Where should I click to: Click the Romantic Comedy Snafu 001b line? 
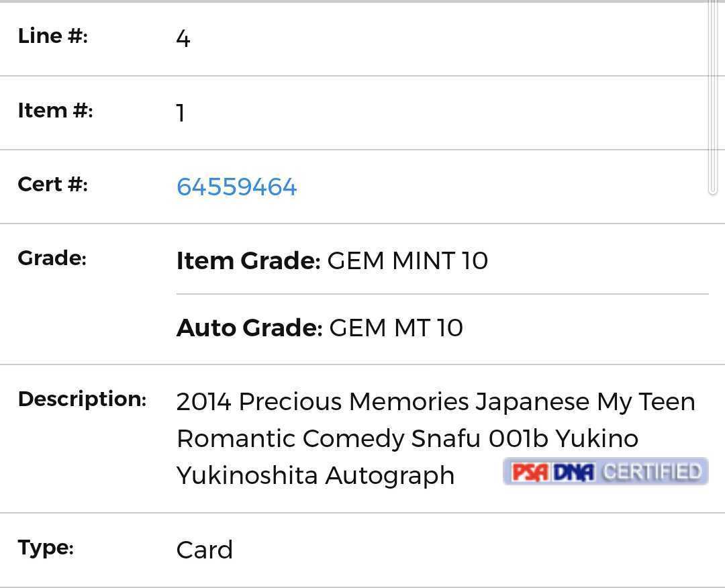coord(407,439)
